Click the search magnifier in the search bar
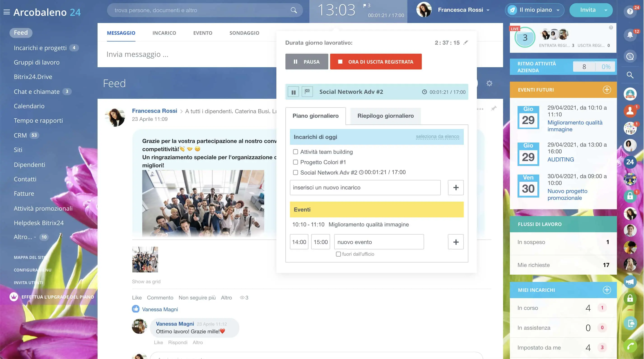Screen dimensions: 644x359 [x=294, y=10]
